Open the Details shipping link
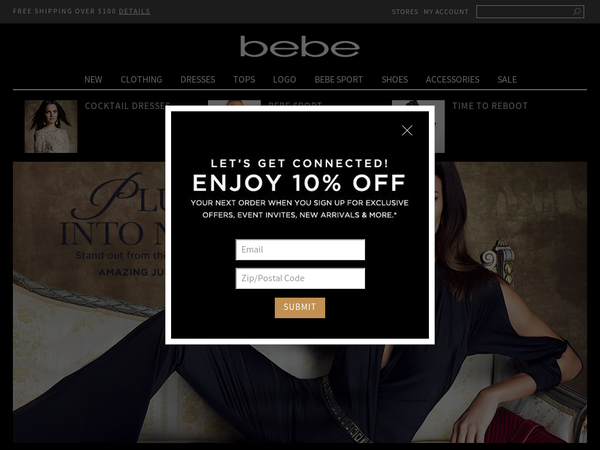Viewport: 600px width, 450px height. pos(134,11)
